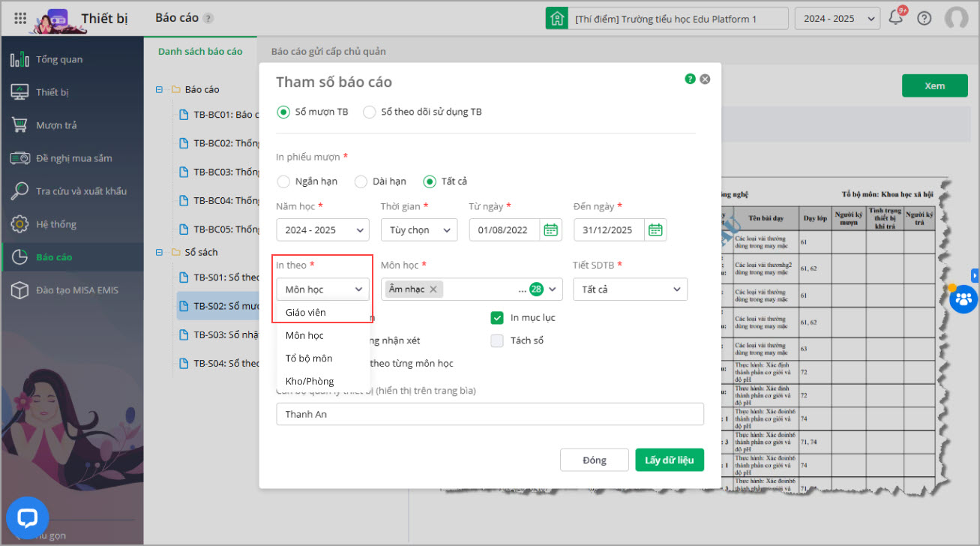Choose Giáo viên from the In theo list
The image size is (980, 546).
(x=306, y=312)
